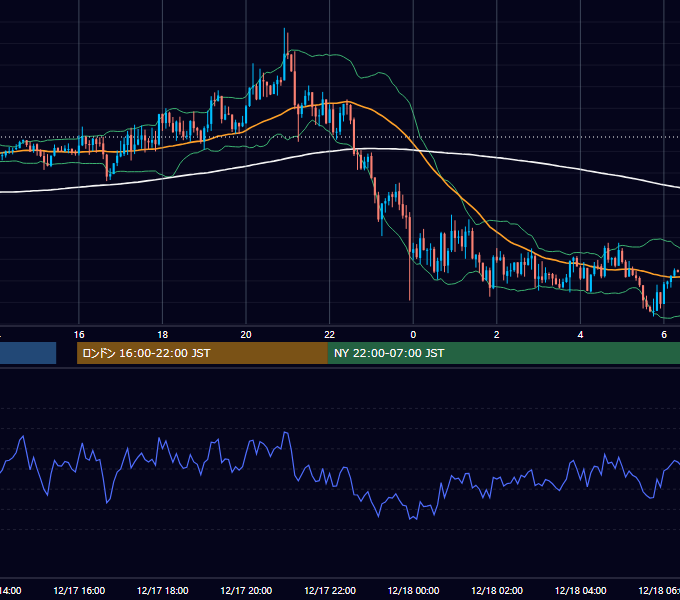
Task: Click the 12/18 00:00 time label
Action: pyautogui.click(x=413, y=590)
